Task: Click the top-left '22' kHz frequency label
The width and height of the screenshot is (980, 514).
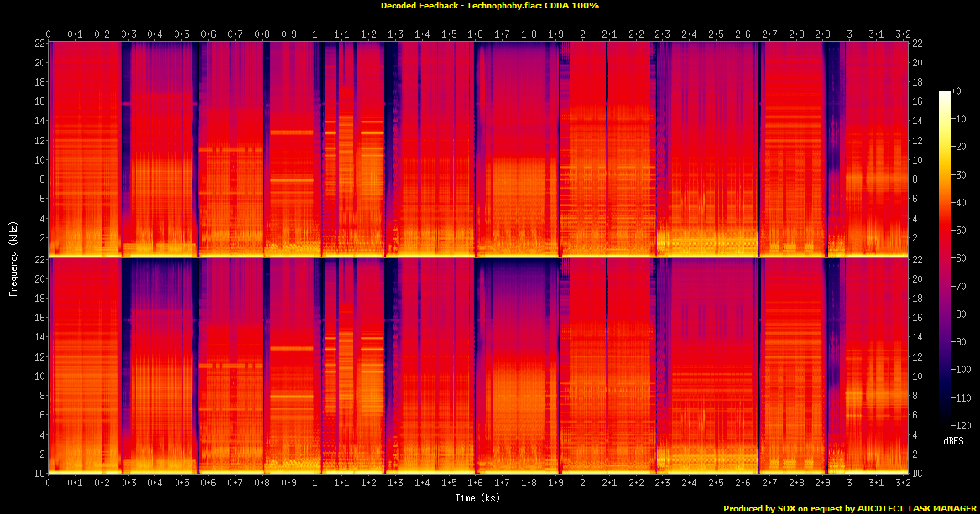Action: click(39, 43)
